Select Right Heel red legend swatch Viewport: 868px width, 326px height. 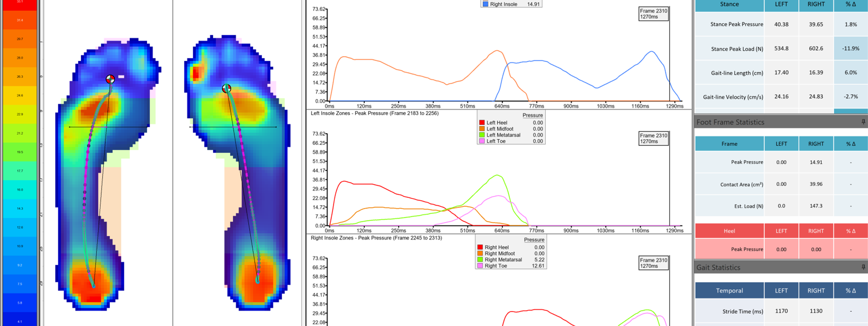(x=480, y=248)
